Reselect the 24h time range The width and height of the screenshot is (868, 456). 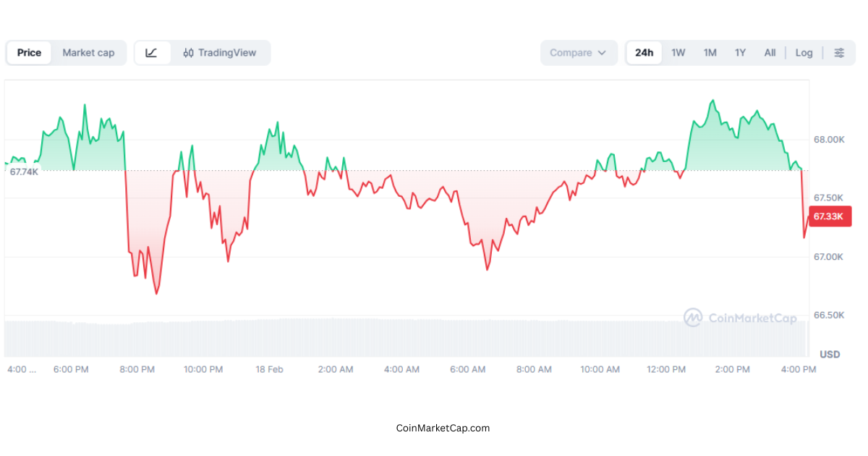pos(644,52)
